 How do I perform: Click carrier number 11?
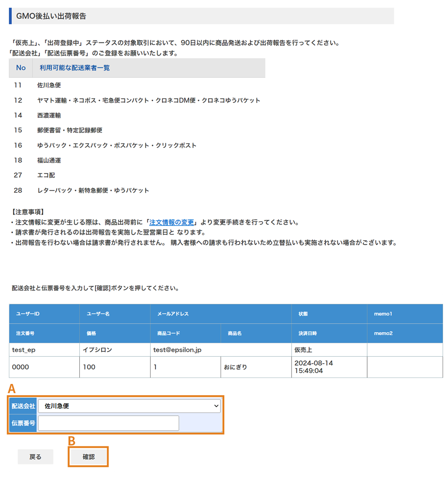18,85
